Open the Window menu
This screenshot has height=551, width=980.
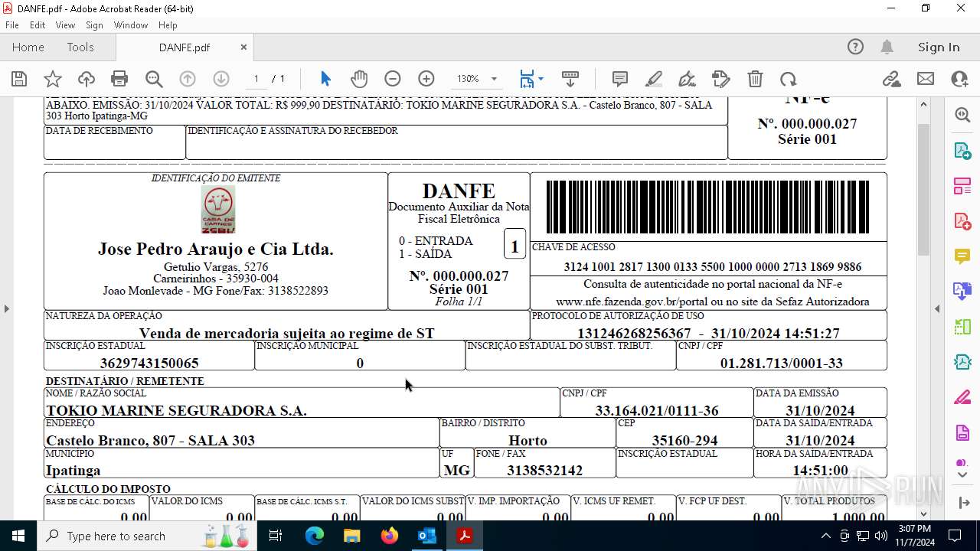tap(131, 25)
